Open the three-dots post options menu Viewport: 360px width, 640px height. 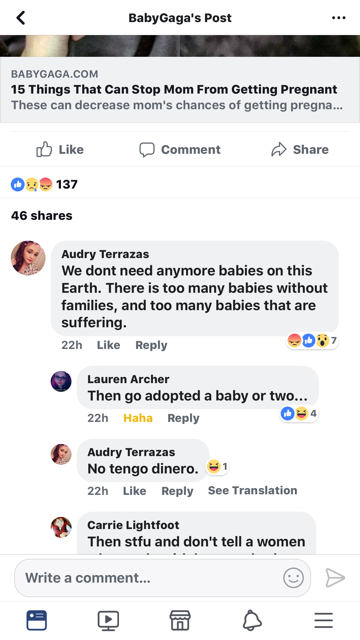[338, 18]
